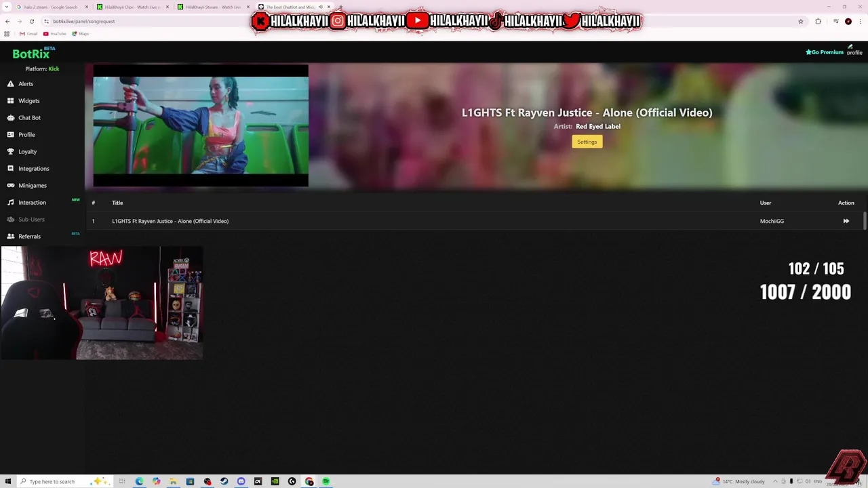The width and height of the screenshot is (868, 488).
Task: Open the Profile section in the sidebar
Action: (21, 135)
